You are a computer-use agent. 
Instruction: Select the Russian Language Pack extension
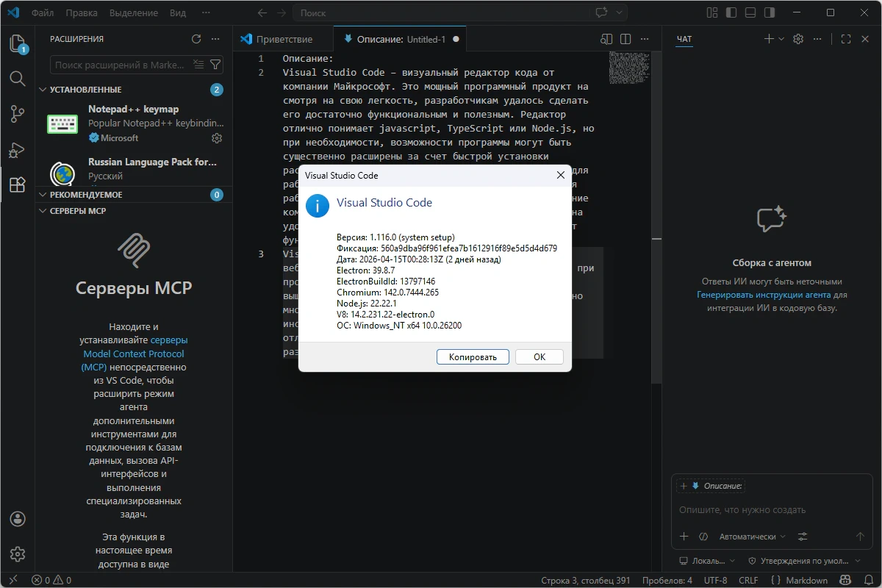pyautogui.click(x=134, y=168)
